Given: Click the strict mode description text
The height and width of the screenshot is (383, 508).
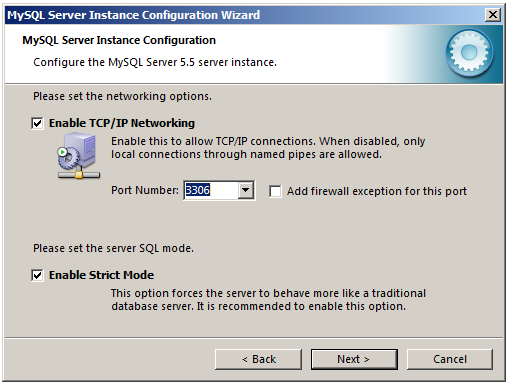Looking at the screenshot, I should click(268, 300).
